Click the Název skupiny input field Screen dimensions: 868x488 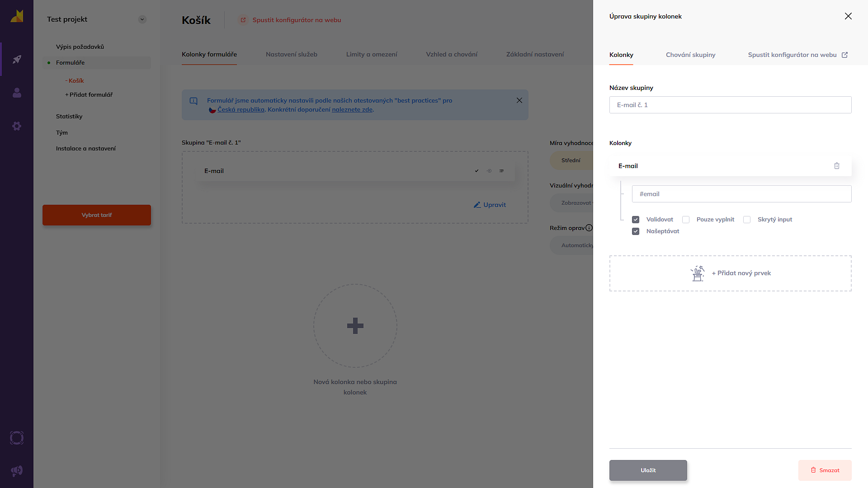pos(730,105)
